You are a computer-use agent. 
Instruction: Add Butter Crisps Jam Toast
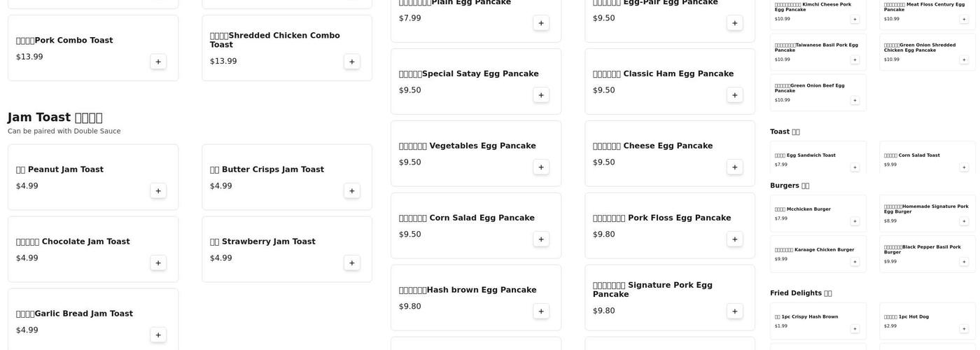tap(351, 191)
